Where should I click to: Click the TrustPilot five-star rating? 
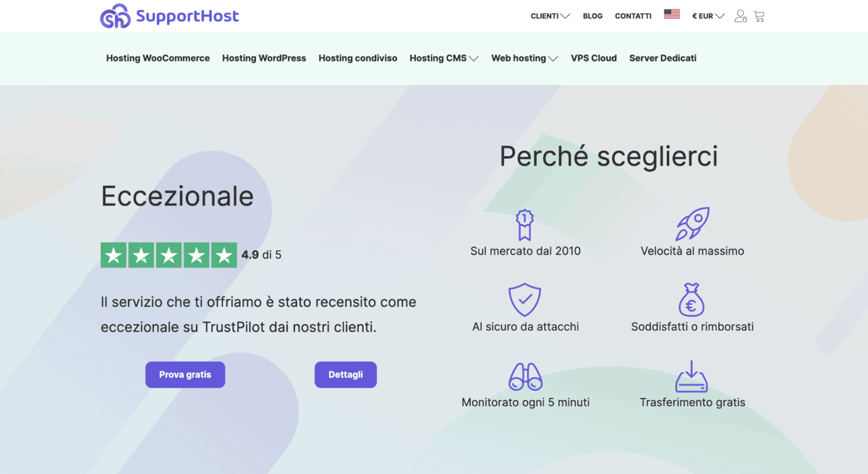169,255
